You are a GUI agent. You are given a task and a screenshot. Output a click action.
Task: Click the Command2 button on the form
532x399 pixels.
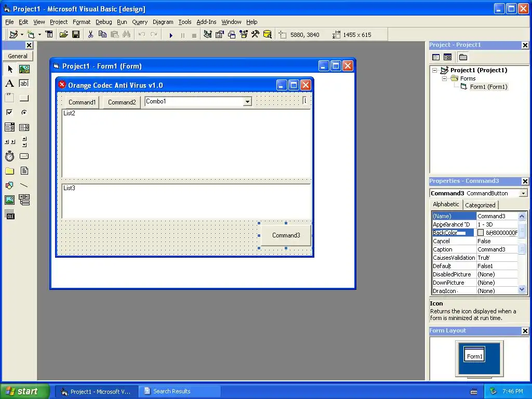[122, 102]
